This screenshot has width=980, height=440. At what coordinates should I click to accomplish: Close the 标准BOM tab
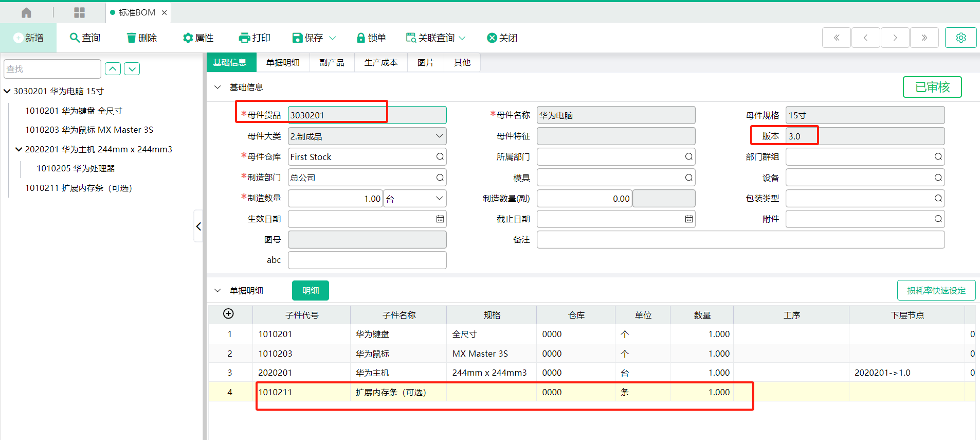165,12
